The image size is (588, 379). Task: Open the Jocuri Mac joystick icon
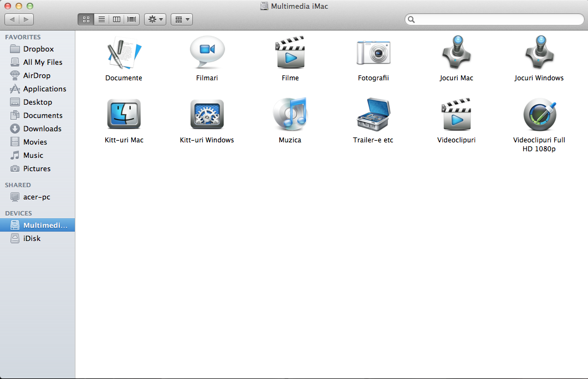click(x=456, y=53)
